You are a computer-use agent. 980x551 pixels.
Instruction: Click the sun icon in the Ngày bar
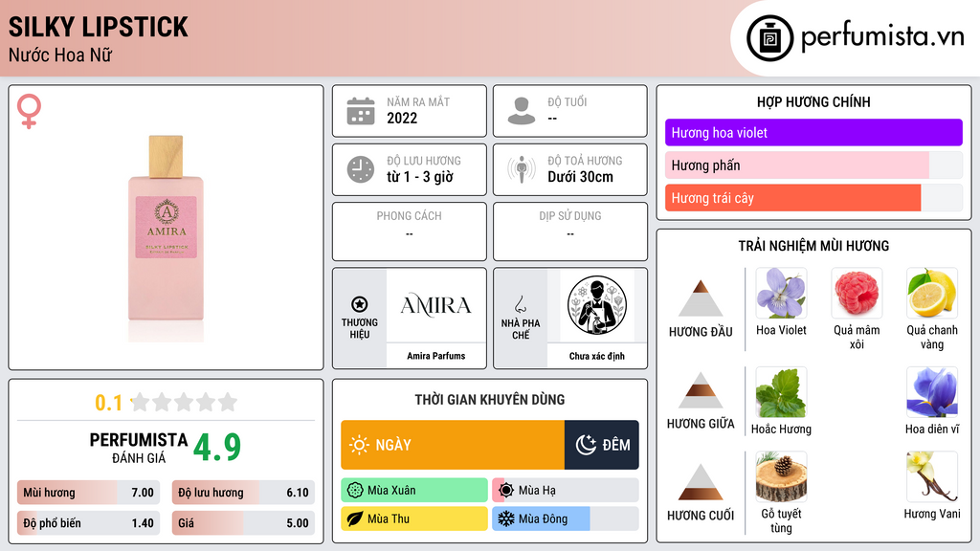359,445
